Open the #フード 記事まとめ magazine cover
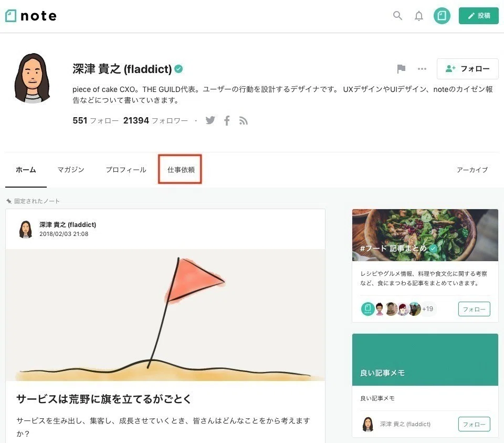 (x=425, y=235)
